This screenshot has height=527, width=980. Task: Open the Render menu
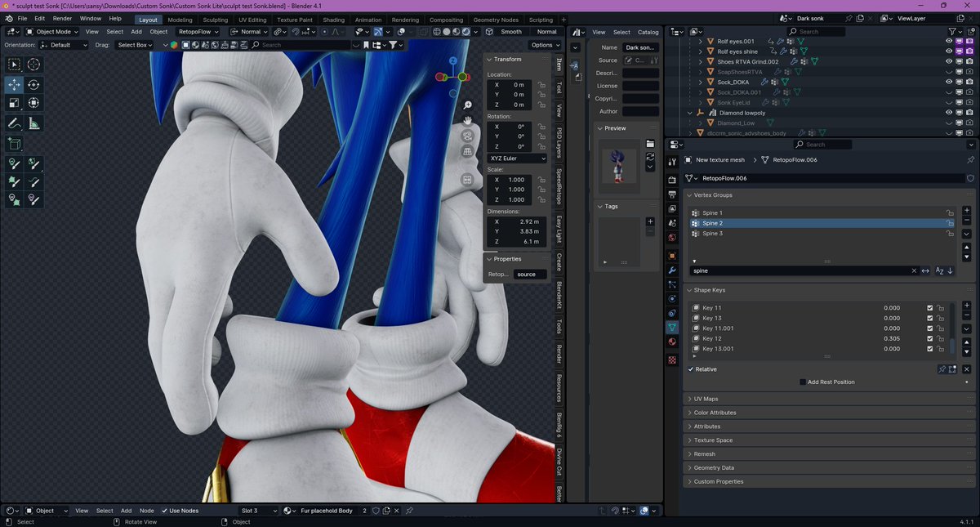[x=63, y=18]
